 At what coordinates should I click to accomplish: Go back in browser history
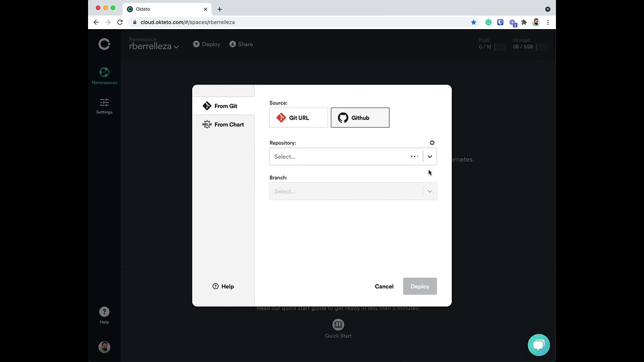pos(96,22)
